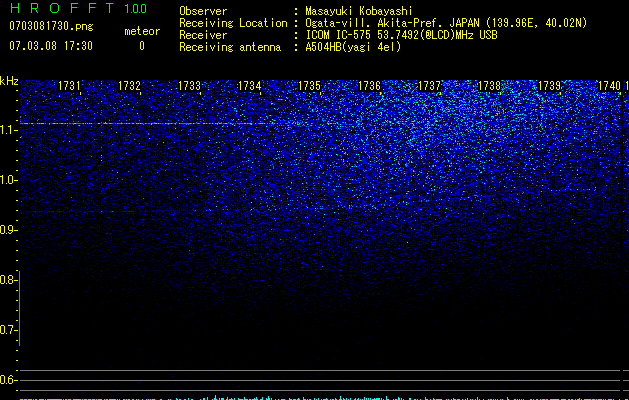Click the meteor label
This screenshot has width=629, height=400.
142,31
